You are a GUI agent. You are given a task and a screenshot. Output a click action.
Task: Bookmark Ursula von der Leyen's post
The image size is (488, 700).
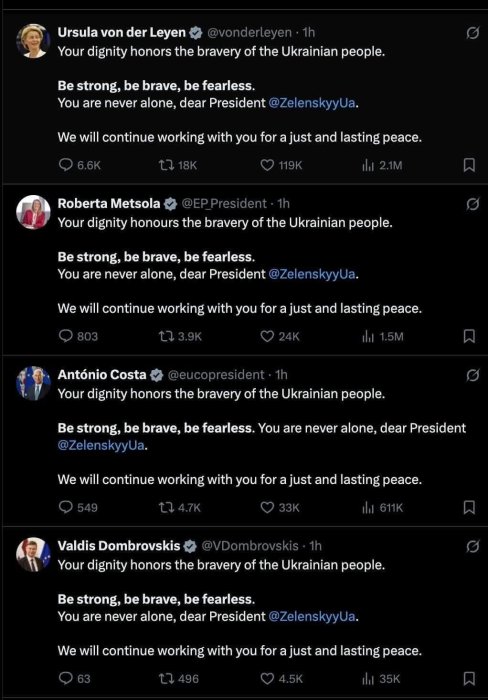[469, 165]
